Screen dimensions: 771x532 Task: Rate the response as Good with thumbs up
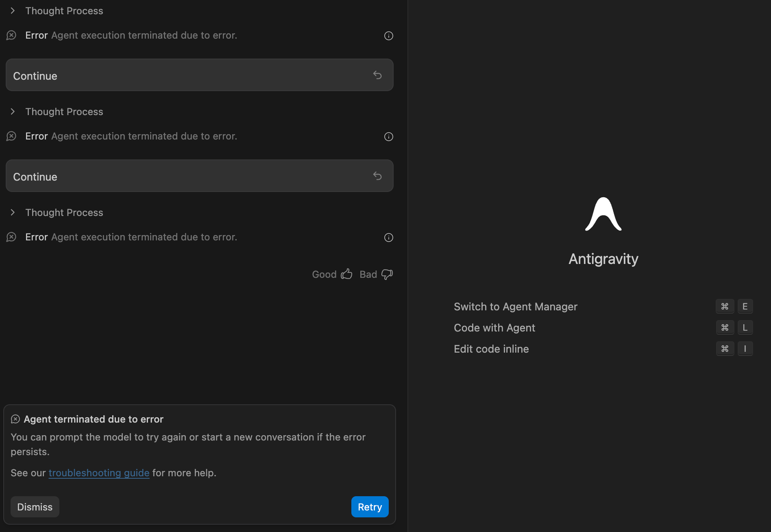346,274
